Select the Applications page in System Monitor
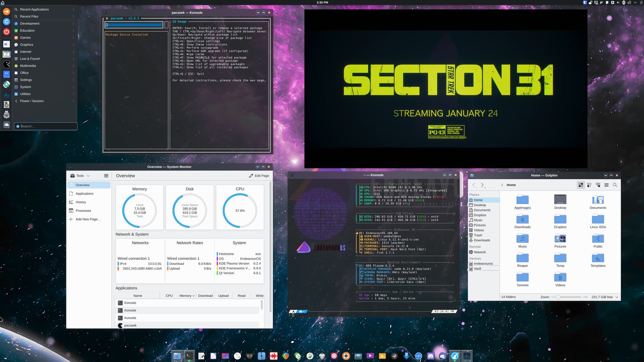 [89, 193]
